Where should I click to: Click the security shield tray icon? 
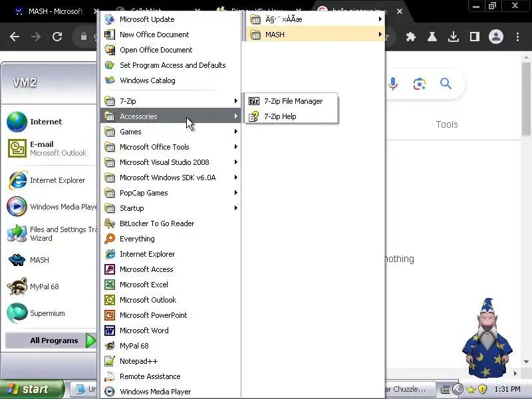(x=482, y=389)
